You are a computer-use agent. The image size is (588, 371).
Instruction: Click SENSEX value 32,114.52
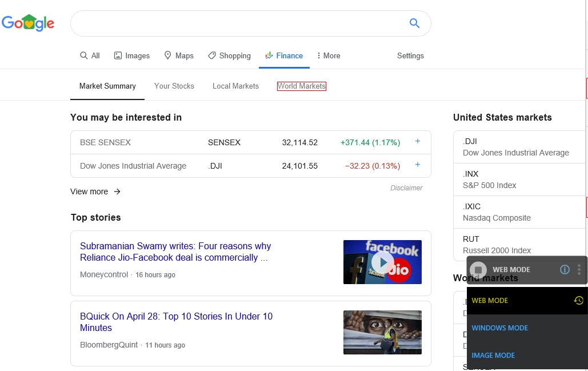(299, 142)
